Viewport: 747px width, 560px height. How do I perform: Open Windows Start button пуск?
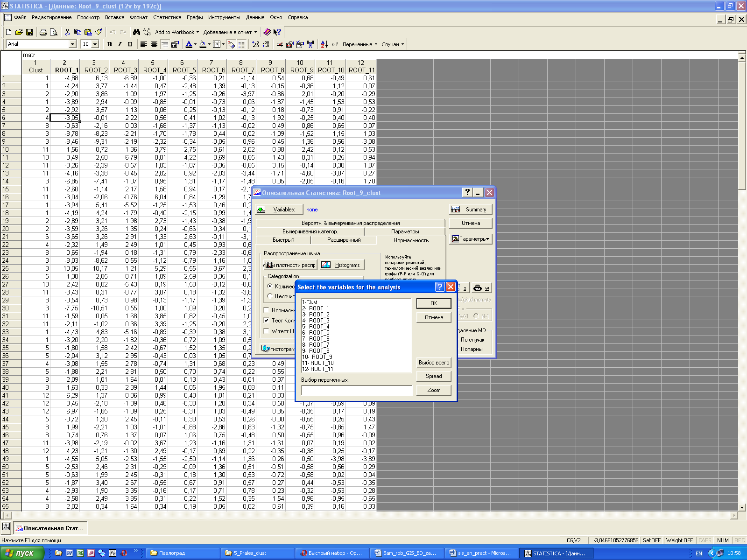[x=21, y=553]
